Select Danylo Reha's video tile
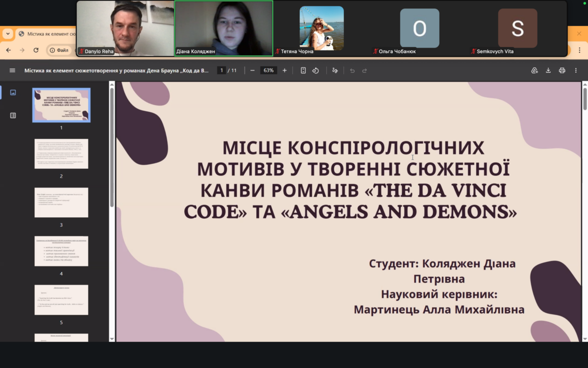Screen dimensions: 588x368 [x=125, y=28]
